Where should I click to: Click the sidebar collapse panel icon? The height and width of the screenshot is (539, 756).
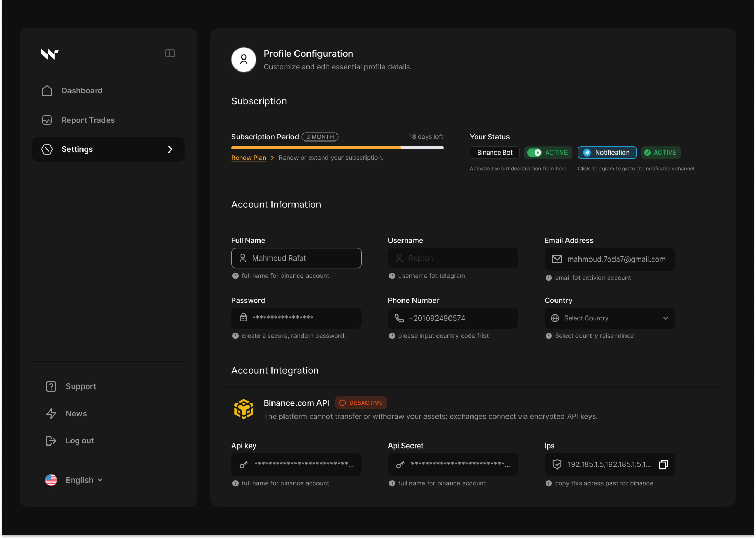(170, 53)
